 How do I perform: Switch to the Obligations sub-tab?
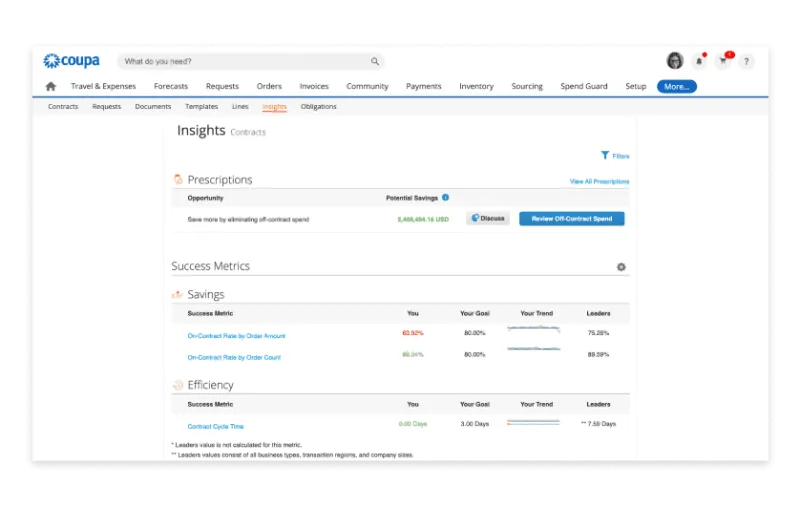tap(318, 106)
